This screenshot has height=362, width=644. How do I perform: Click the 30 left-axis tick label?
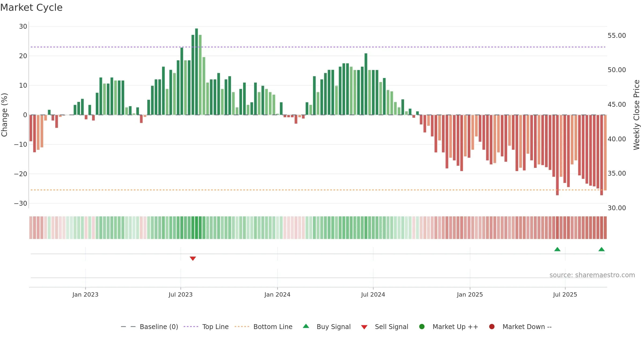click(23, 27)
